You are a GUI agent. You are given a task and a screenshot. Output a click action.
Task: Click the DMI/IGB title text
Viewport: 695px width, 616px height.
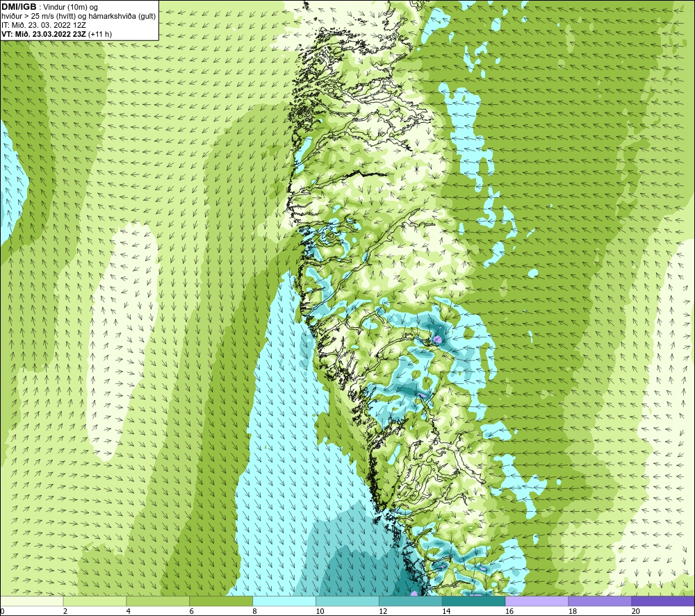19,7
